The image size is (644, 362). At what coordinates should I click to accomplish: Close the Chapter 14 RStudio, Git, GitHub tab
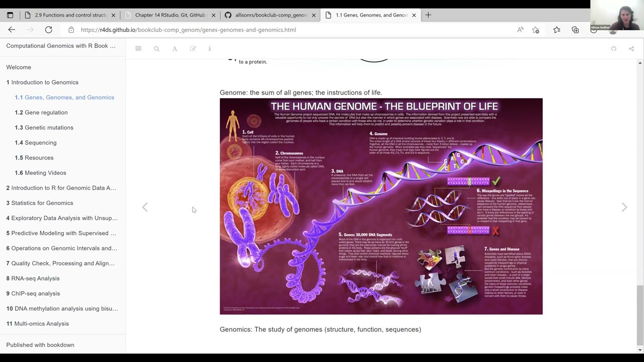point(213,15)
